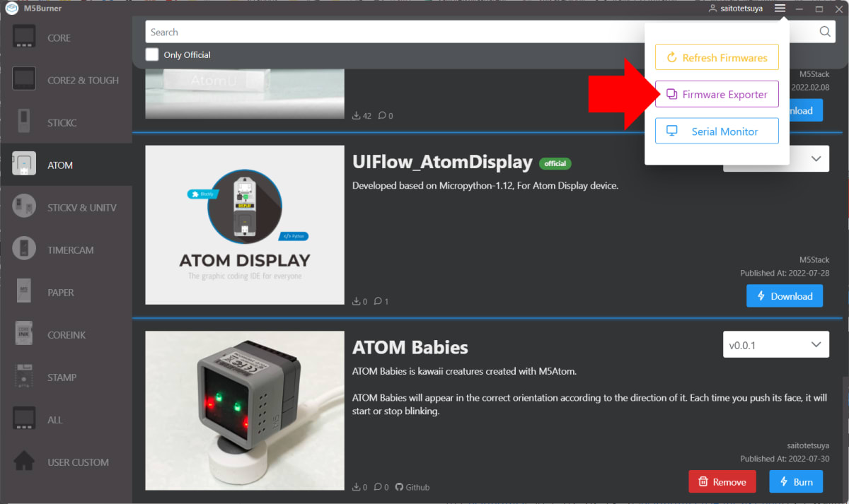849x504 pixels.
Task: Click the STAMP device icon
Action: point(24,377)
